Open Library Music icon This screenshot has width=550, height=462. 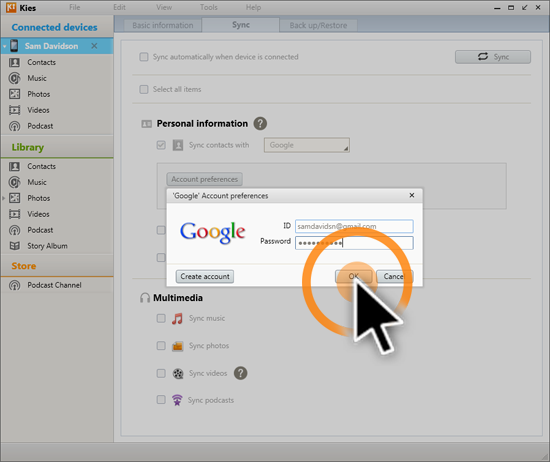coord(14,182)
